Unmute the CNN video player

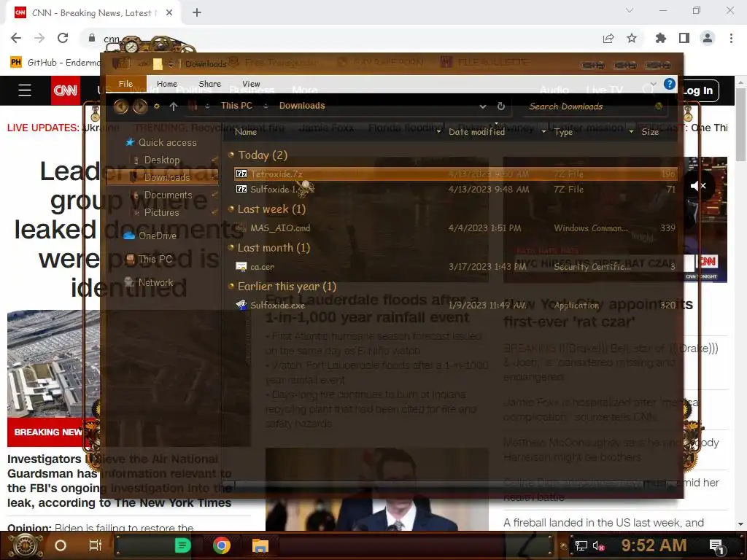[698, 186]
